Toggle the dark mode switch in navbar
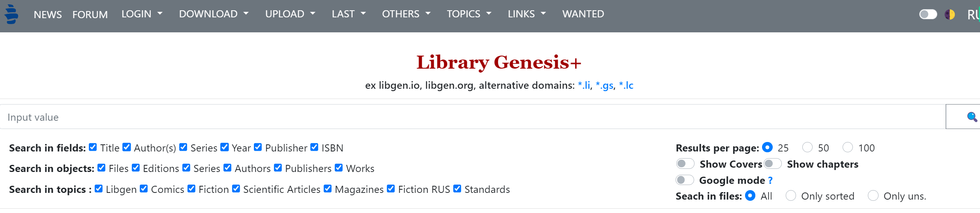 click(928, 15)
